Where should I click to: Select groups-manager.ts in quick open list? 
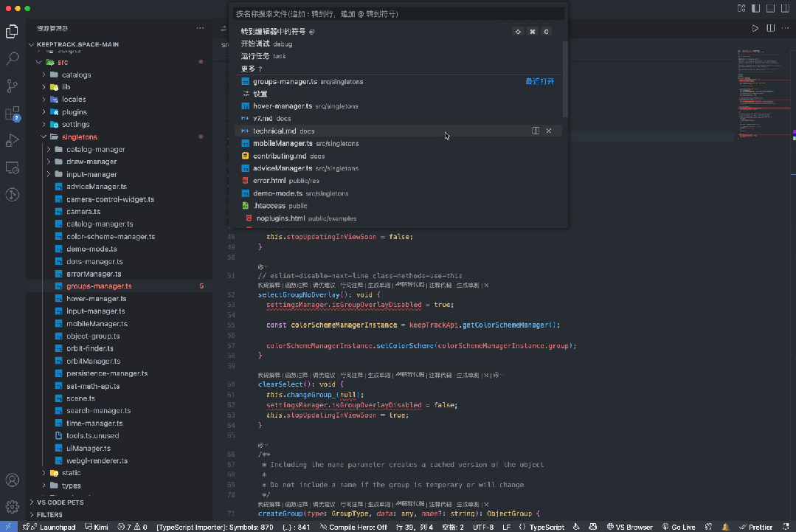[398, 81]
